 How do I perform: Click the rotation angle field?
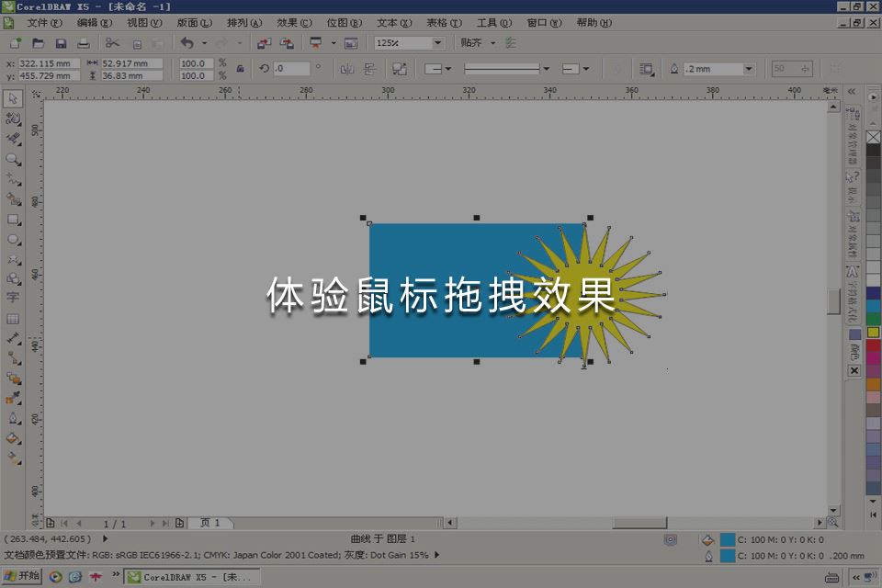[x=291, y=69]
